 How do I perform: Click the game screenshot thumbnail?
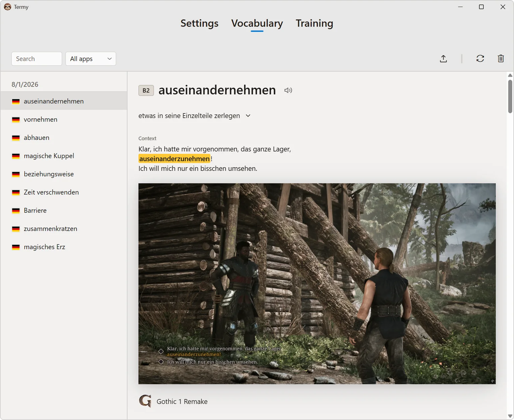click(x=317, y=284)
